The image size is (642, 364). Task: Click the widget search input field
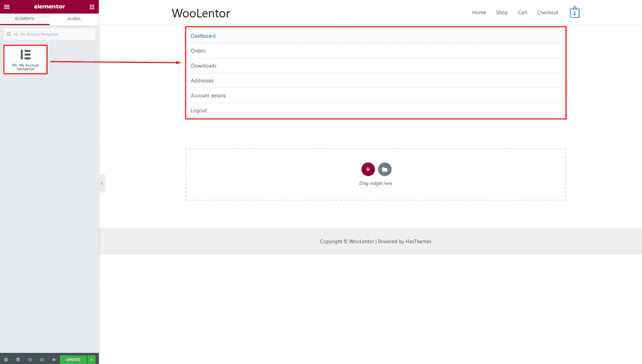coord(52,34)
